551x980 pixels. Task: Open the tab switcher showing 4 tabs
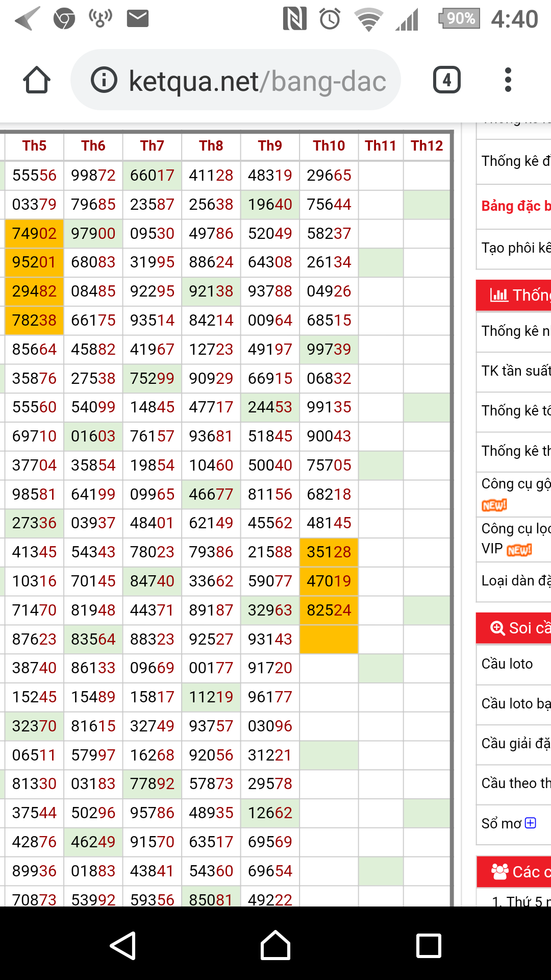click(446, 80)
